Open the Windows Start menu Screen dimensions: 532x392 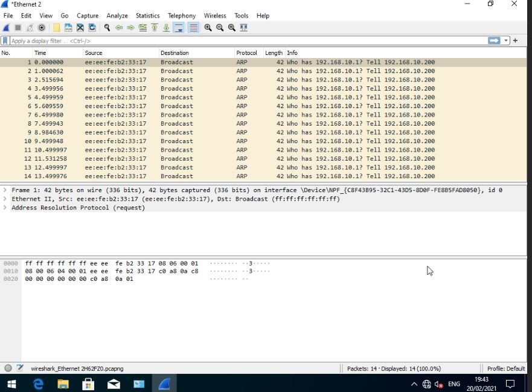[11, 384]
